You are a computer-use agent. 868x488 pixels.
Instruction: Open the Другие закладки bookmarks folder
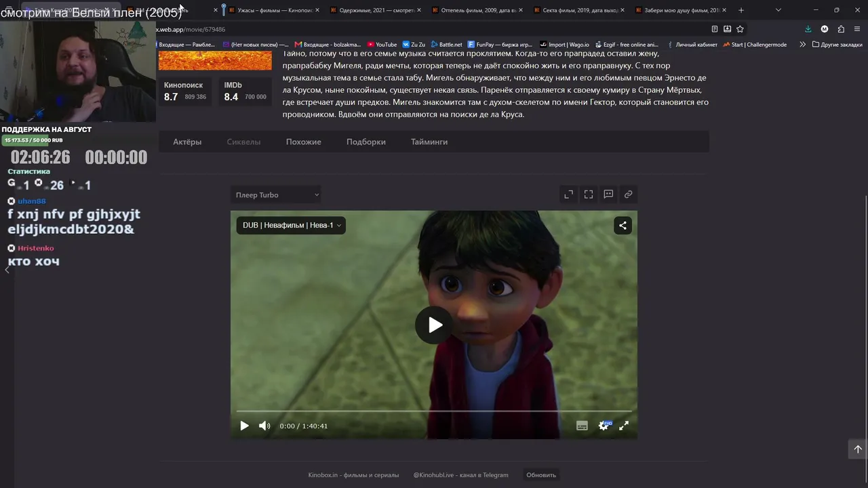(837, 45)
